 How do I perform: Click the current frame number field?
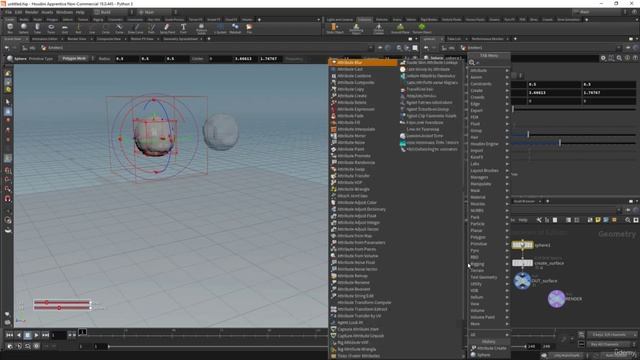[58, 335]
